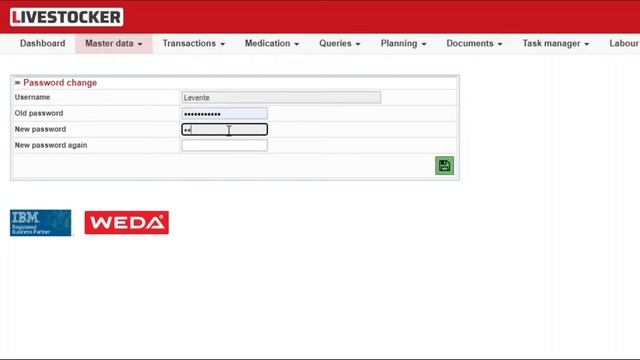This screenshot has width=640, height=360.
Task: Click into the New password field
Action: [224, 129]
